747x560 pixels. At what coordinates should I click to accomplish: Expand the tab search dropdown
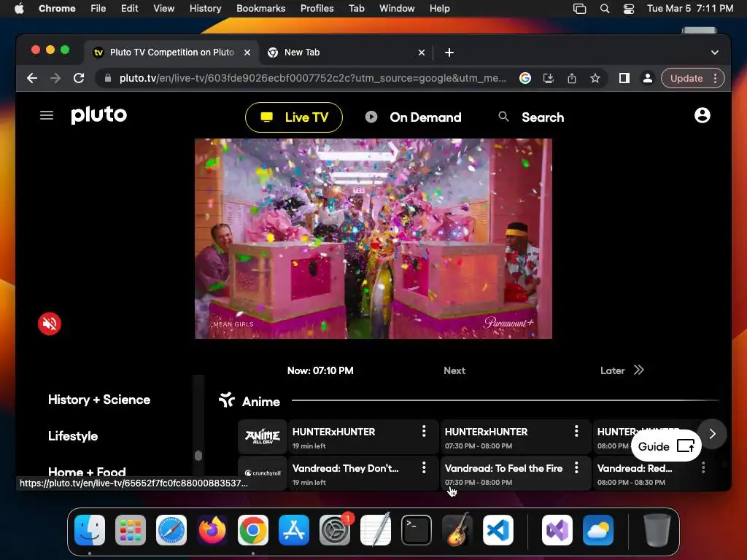(x=715, y=52)
